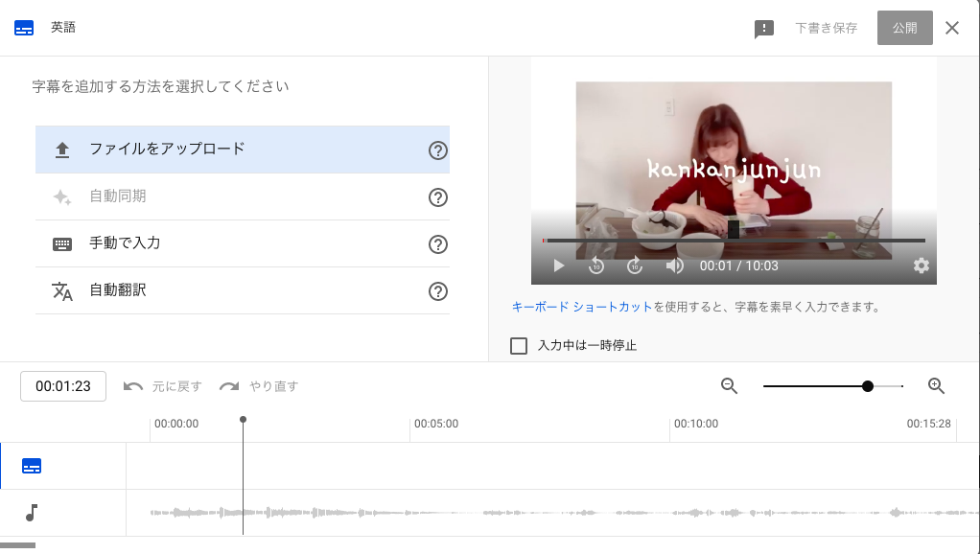980x554 pixels.
Task: Select the upload arrow icon beside ファイルをアップロード
Action: (60, 150)
